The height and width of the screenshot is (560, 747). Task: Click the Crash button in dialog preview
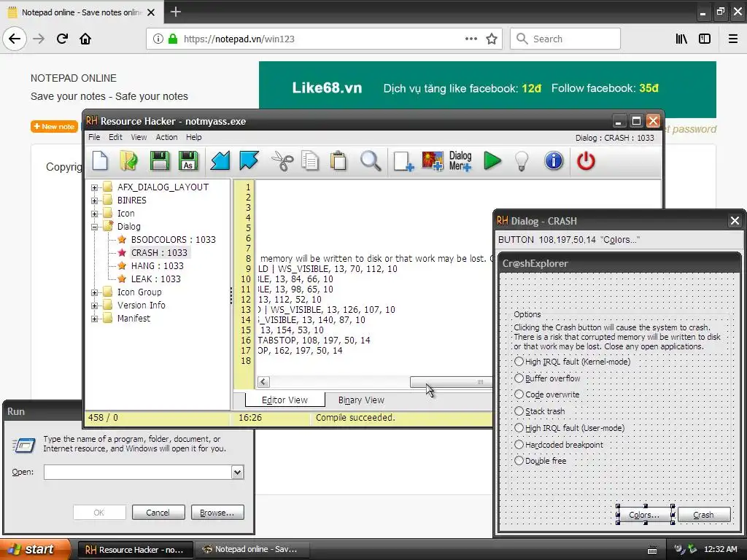pos(704,515)
